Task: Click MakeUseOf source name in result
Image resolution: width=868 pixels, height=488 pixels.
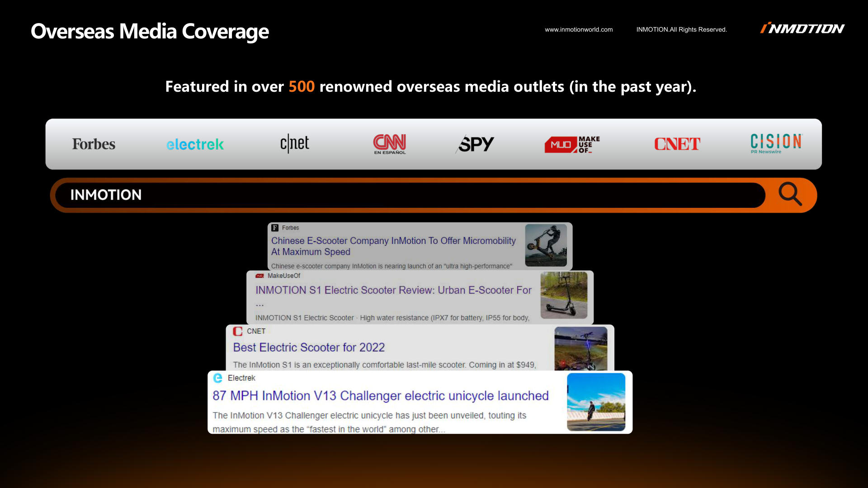Action: pos(284,276)
